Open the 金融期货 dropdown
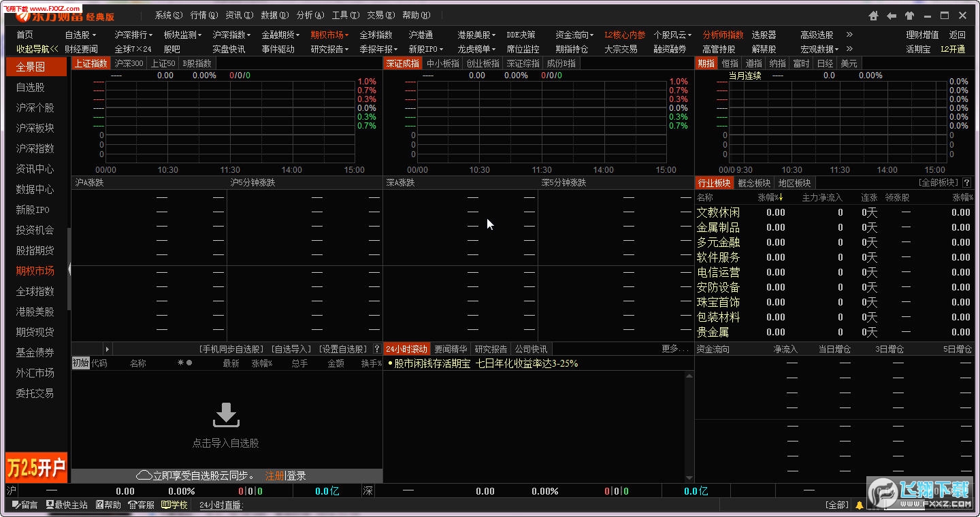The image size is (980, 517). point(280,35)
